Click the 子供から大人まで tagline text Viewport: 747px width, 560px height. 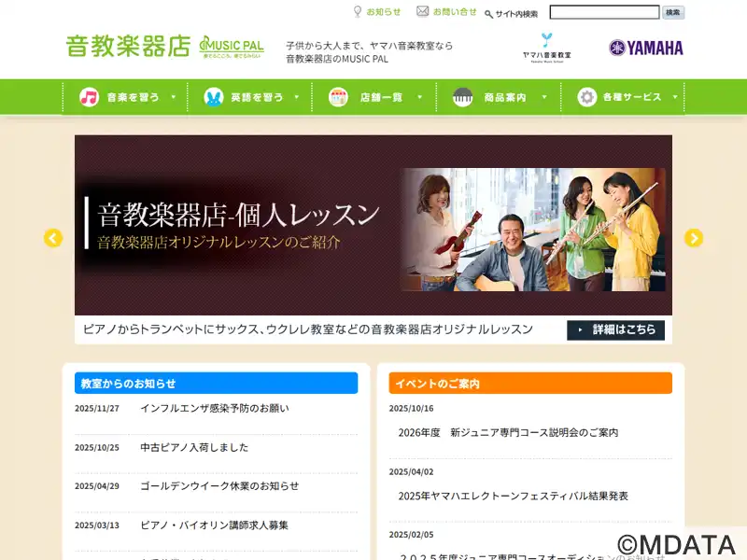pyautogui.click(x=369, y=52)
